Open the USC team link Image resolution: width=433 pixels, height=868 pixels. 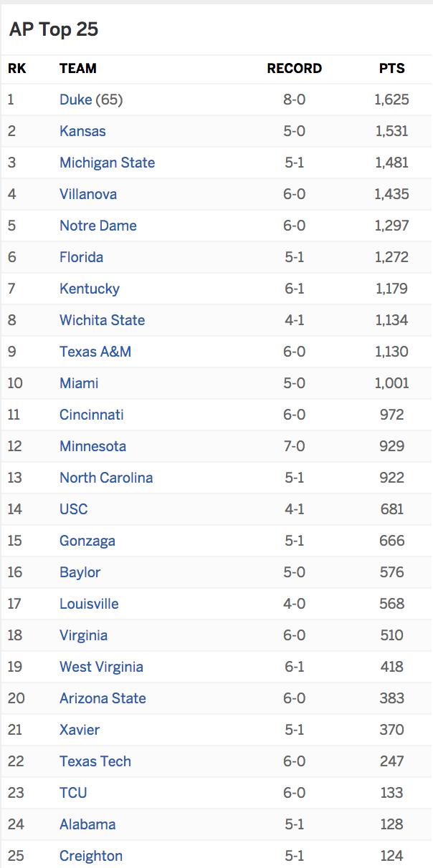(74, 509)
